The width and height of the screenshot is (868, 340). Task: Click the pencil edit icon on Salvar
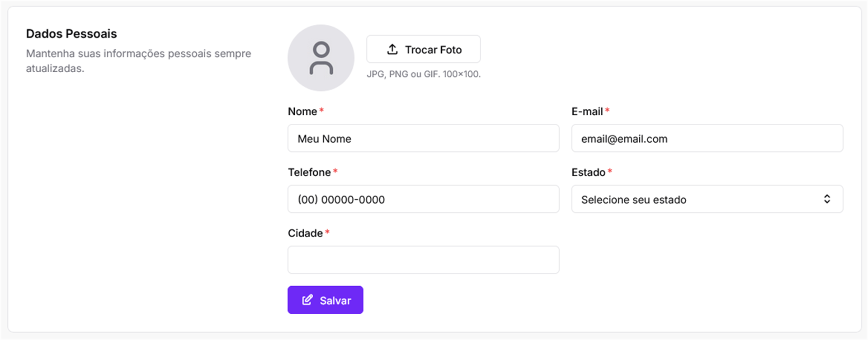click(x=307, y=300)
